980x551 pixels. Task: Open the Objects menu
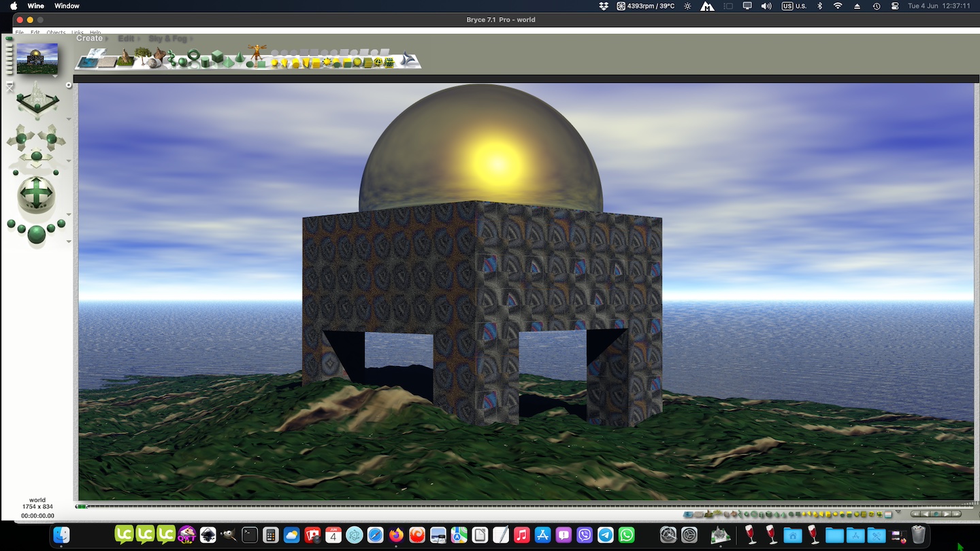56,32
